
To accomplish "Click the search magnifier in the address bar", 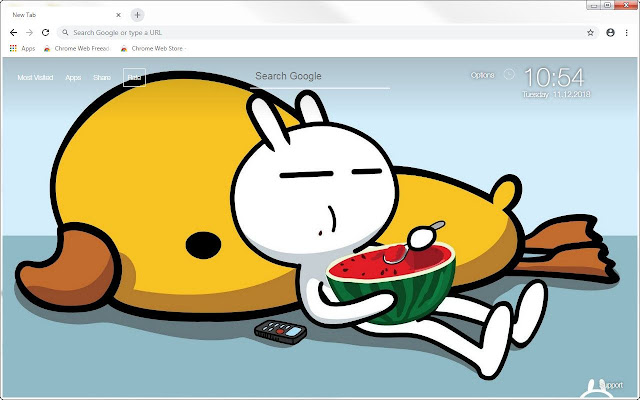I will click(x=65, y=33).
